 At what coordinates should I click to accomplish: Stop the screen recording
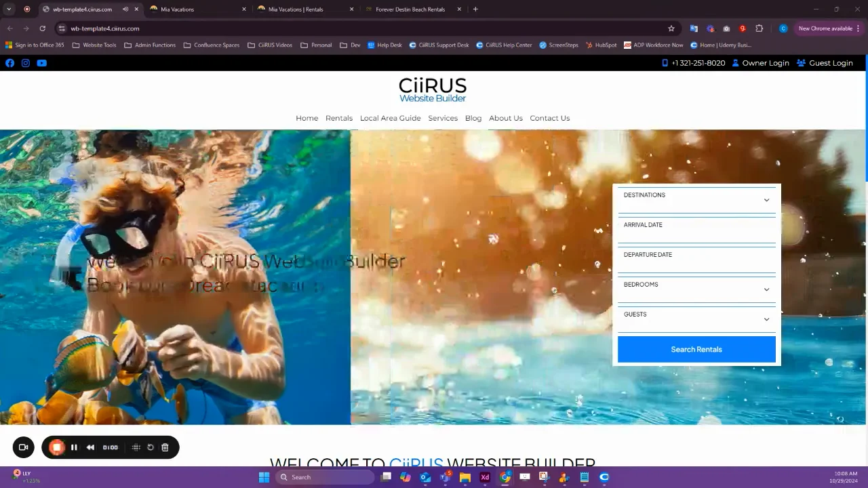tap(57, 447)
